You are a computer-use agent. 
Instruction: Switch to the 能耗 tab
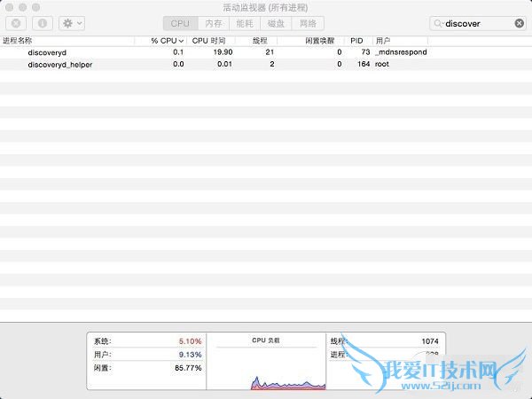[x=245, y=23]
